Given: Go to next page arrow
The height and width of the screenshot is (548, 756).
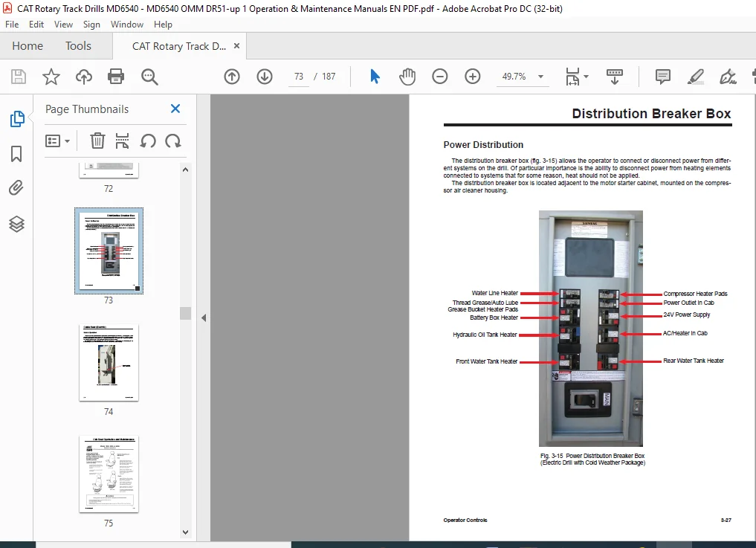Looking at the screenshot, I should (265, 77).
